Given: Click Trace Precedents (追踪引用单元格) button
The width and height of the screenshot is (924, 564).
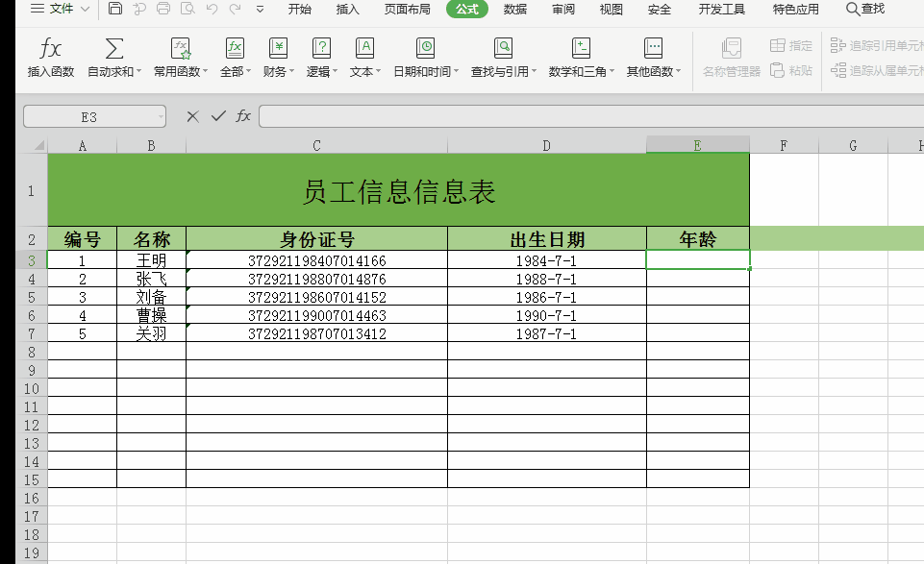Looking at the screenshot, I should (x=877, y=45).
